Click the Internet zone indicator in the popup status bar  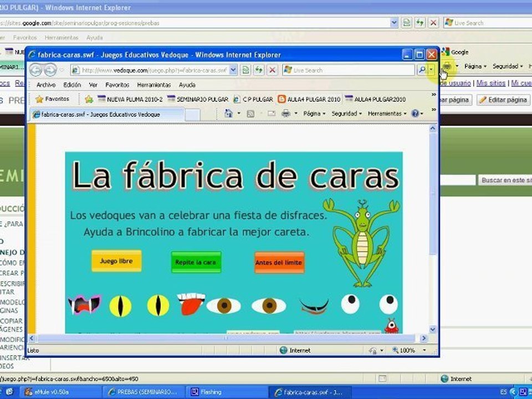pyautogui.click(x=294, y=350)
